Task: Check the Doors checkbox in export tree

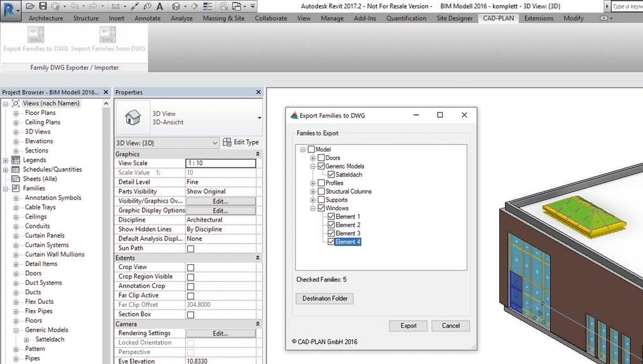Action: [321, 158]
